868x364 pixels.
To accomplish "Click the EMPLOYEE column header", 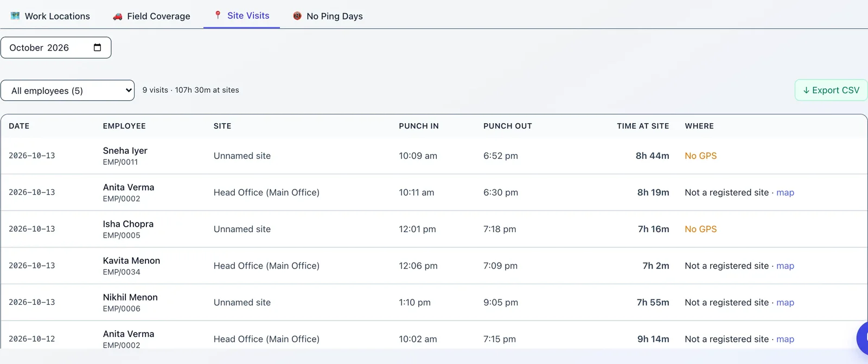I will coord(124,126).
